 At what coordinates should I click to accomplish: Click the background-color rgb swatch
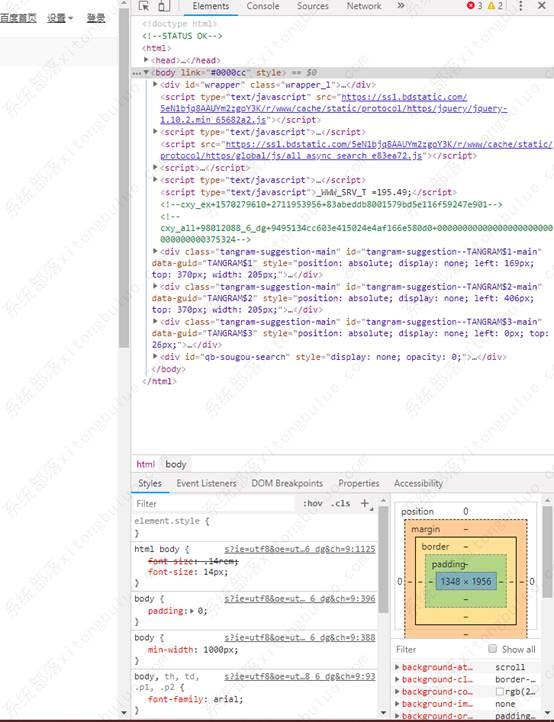pyautogui.click(x=499, y=692)
